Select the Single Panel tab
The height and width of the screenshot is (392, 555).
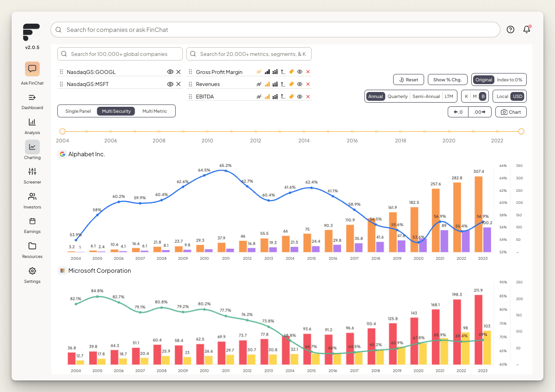78,111
